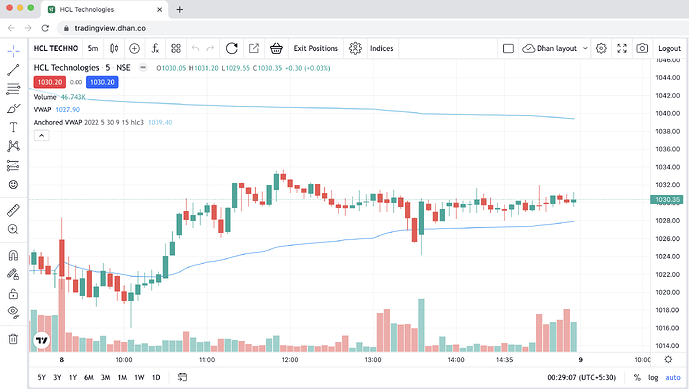Open the candlestick chart style selector

pos(114,48)
